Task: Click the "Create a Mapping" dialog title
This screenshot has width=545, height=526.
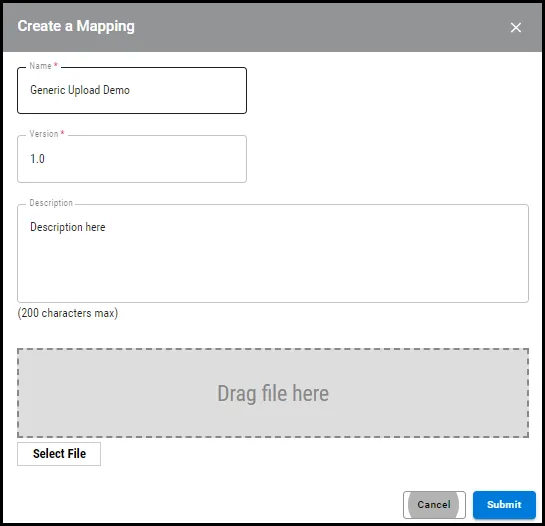Action: [x=76, y=26]
